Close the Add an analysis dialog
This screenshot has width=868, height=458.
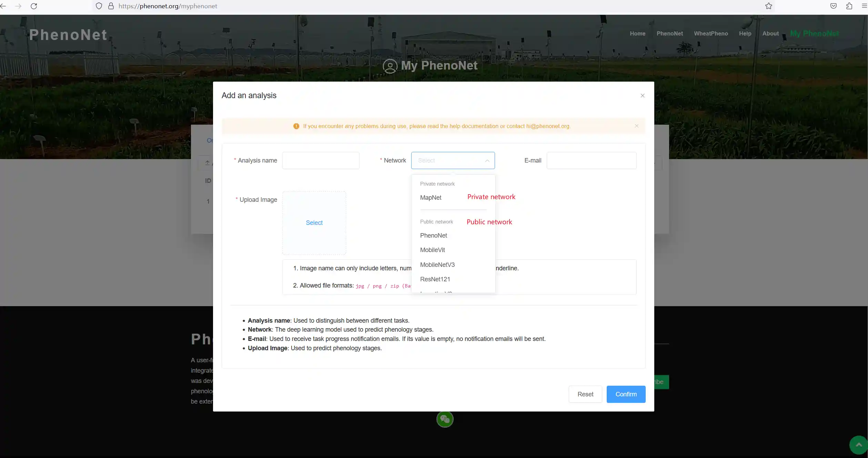pos(643,96)
